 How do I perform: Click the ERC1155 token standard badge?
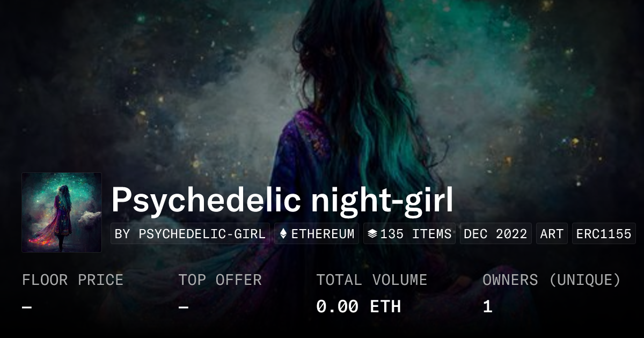click(x=604, y=234)
